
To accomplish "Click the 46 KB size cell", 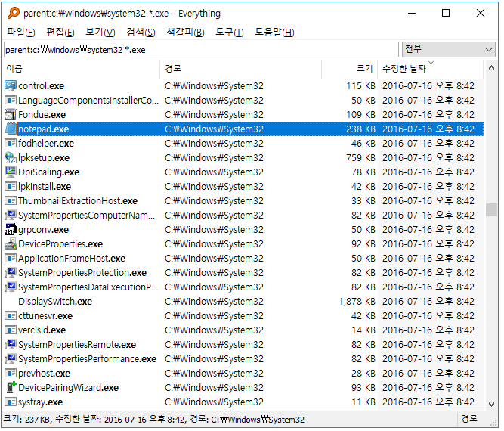I will coord(363,144).
